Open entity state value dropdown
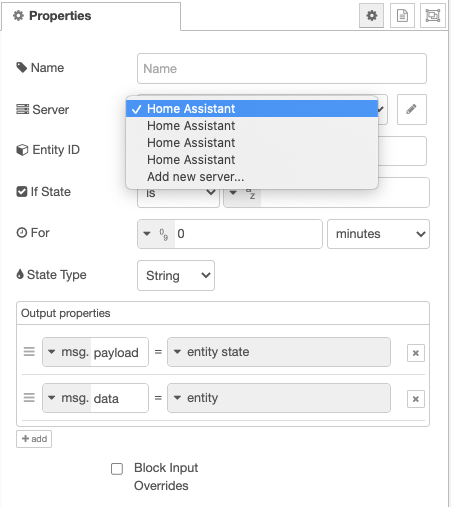451x507 pixels. click(x=279, y=352)
